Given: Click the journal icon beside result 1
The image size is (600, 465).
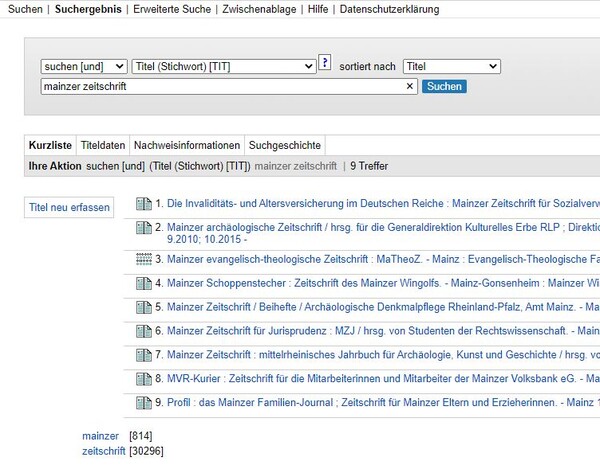Looking at the screenshot, I should pos(144,204).
